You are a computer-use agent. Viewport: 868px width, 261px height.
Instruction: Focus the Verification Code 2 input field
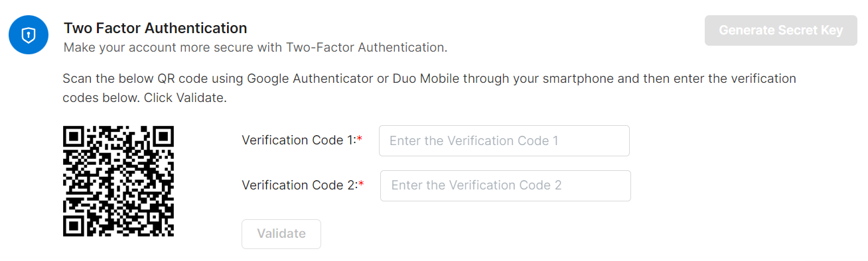pos(506,185)
